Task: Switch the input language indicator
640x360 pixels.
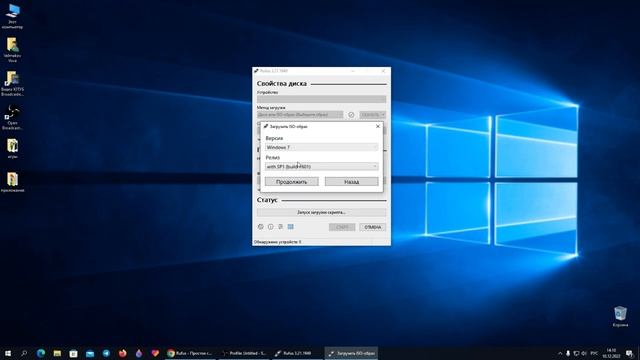Action: (x=594, y=353)
